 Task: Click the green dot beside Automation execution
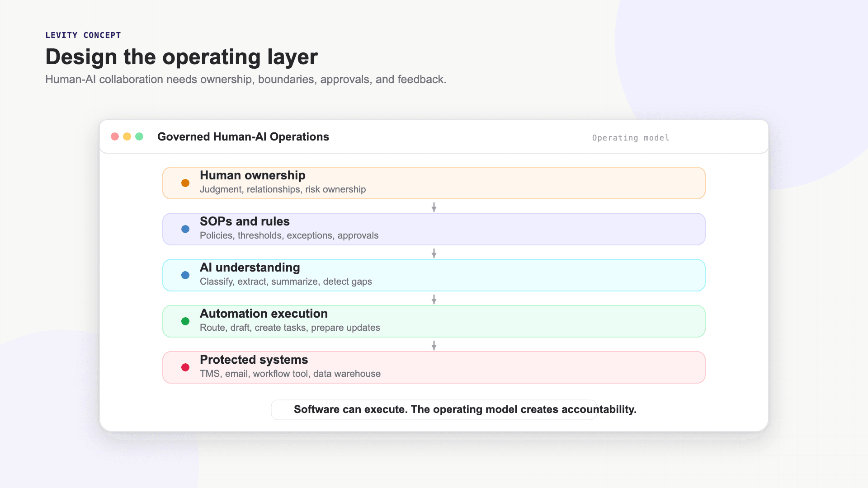pyautogui.click(x=185, y=321)
